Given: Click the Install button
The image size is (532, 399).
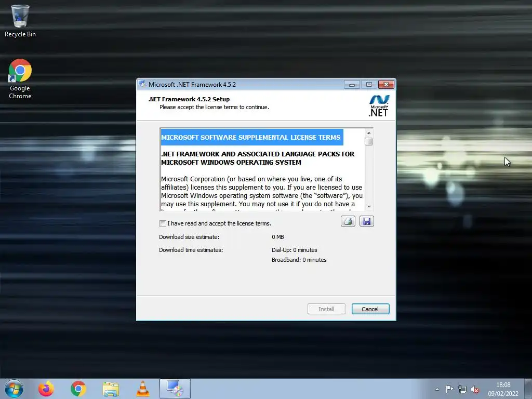Looking at the screenshot, I should coord(326,309).
